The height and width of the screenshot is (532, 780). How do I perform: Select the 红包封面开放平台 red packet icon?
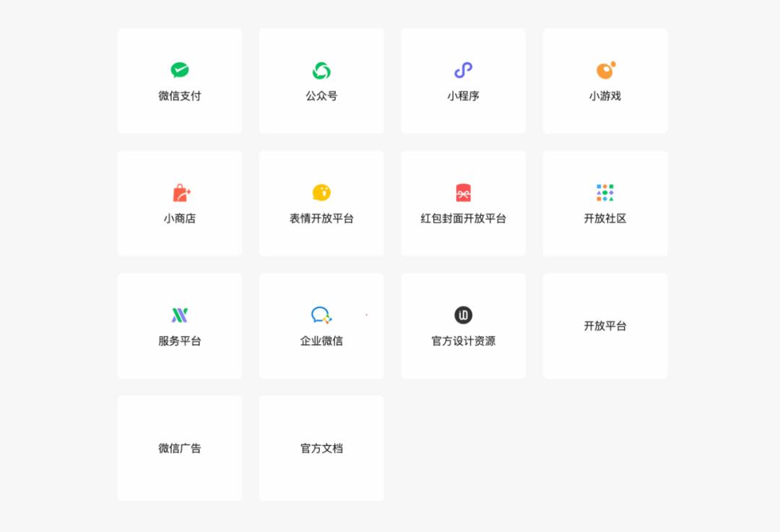[x=463, y=193]
